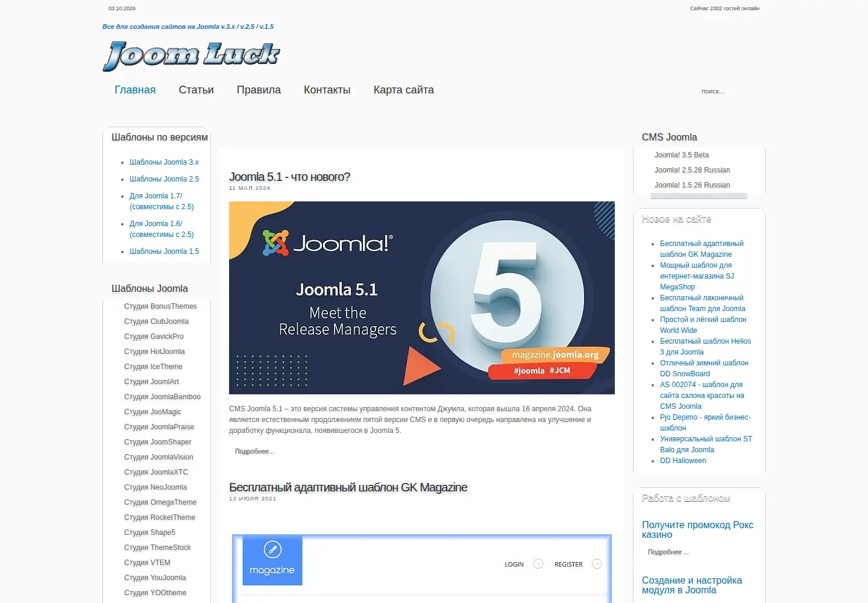Open the Статьи menu item

[x=196, y=90]
